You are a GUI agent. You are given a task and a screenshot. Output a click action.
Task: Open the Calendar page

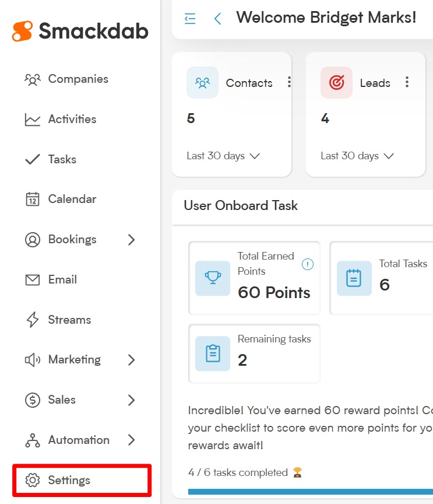pos(72,199)
